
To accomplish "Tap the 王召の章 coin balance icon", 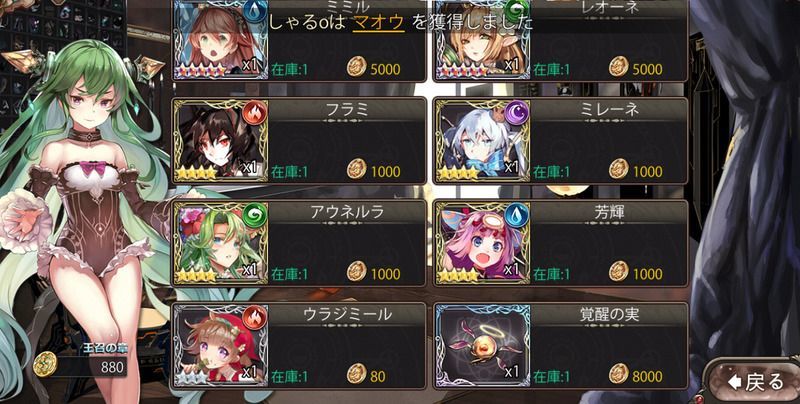I will click(44, 365).
